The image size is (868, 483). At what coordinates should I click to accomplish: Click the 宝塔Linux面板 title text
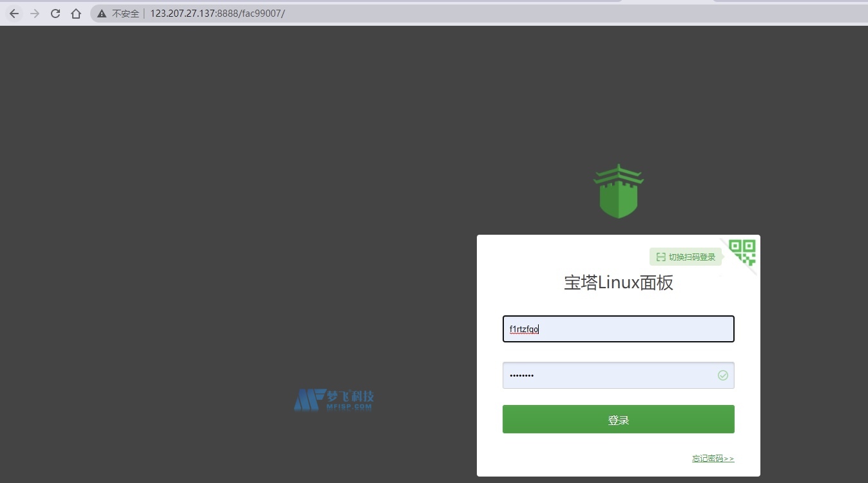(x=617, y=282)
